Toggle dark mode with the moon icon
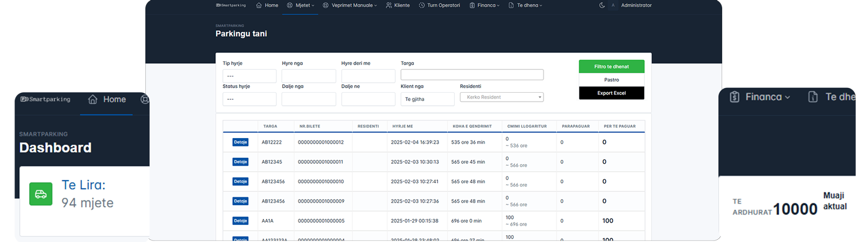Image resolution: width=868 pixels, height=242 pixels. (x=602, y=5)
